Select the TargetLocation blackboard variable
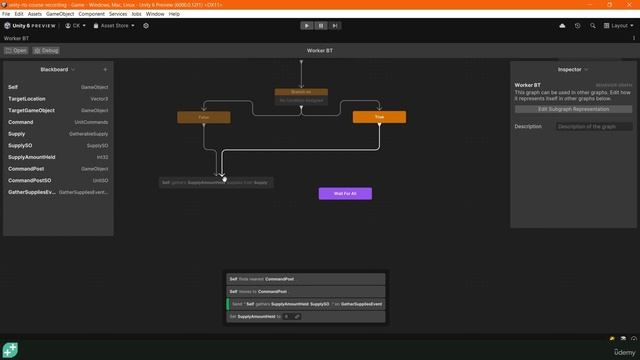Screen dimensions: 640x360 point(58,99)
